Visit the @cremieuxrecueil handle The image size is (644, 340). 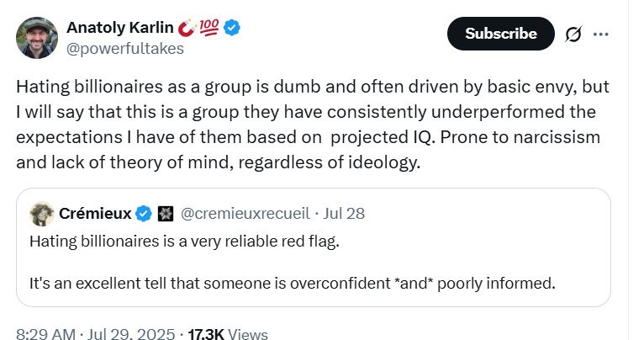tap(241, 214)
